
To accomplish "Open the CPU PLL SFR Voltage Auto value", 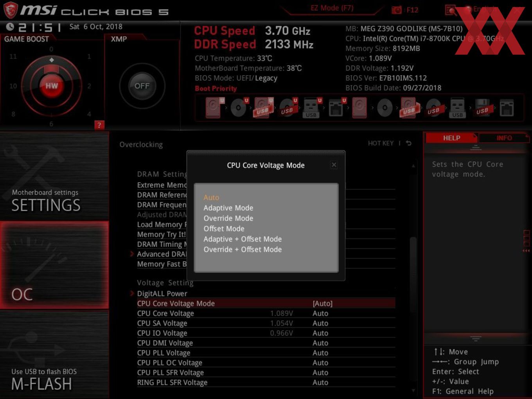I will 320,373.
